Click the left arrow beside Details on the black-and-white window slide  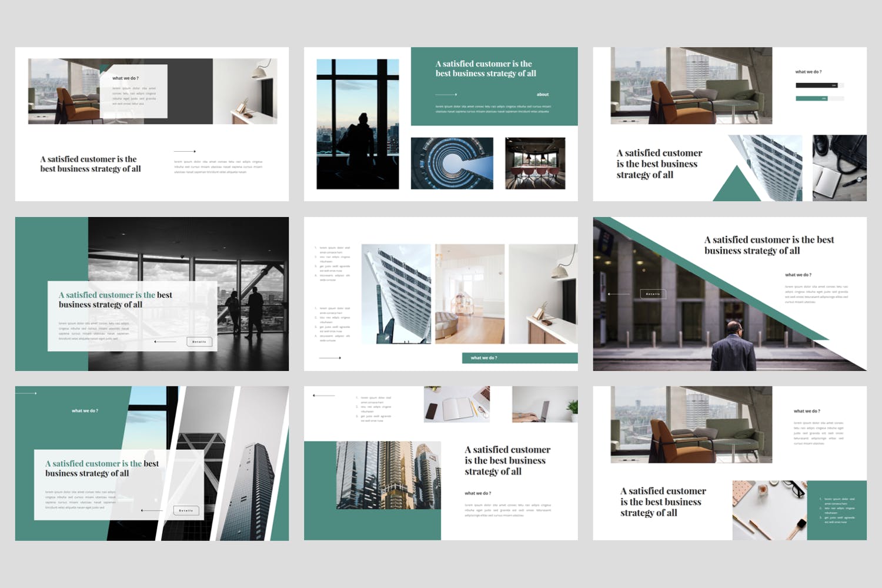tap(165, 342)
